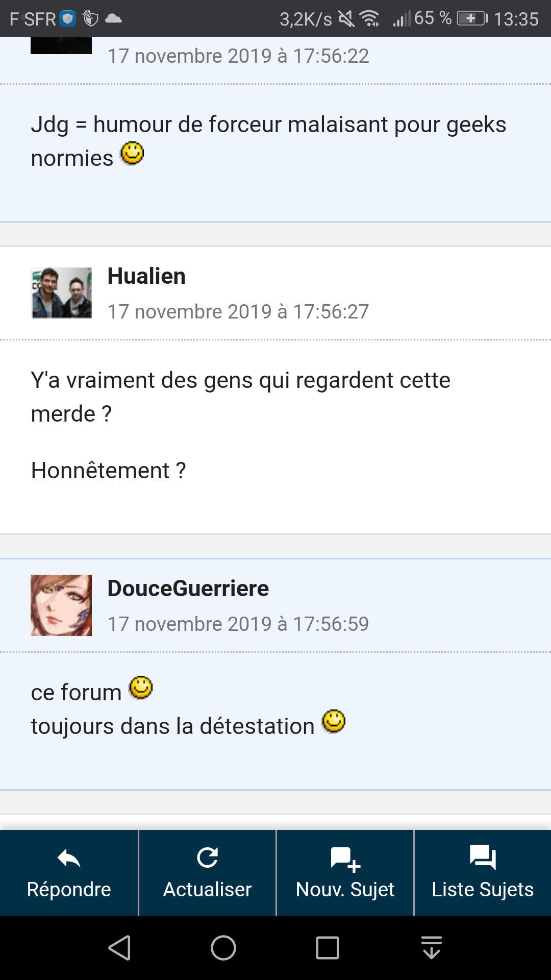Screen dimensions: 551x980
Task: Tap Hualien's post date 17:56:27
Action: tap(238, 311)
